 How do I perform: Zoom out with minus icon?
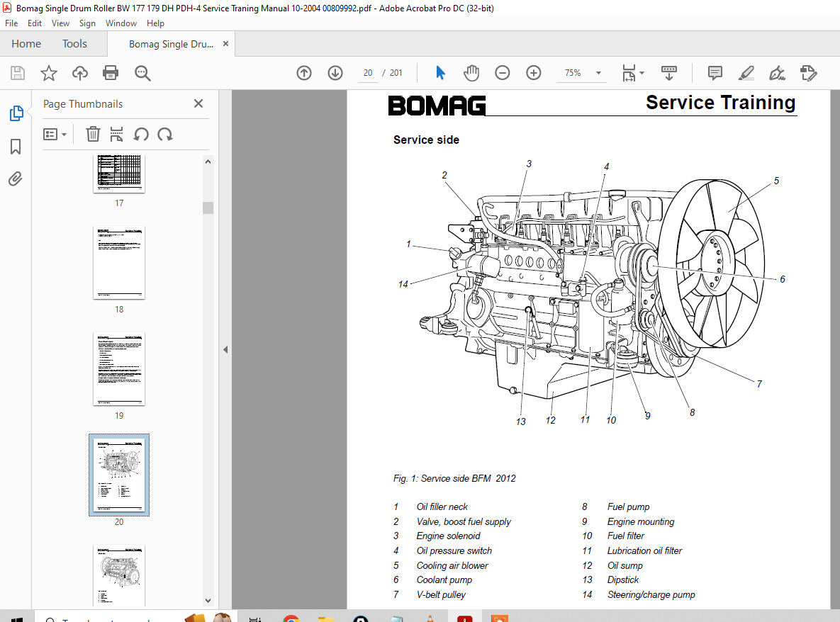[x=503, y=73]
